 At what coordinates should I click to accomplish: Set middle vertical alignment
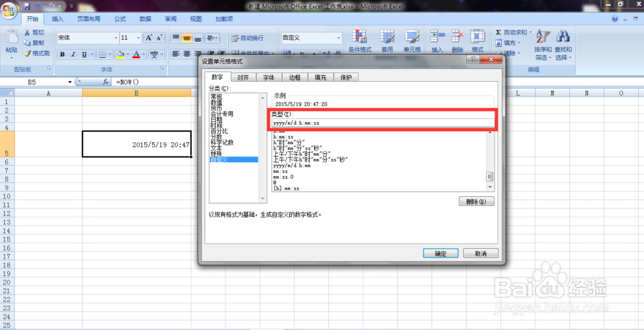click(187, 38)
